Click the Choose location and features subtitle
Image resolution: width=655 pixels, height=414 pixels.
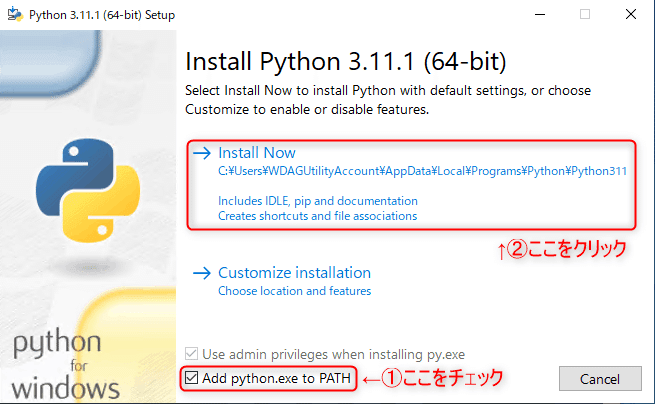[294, 291]
